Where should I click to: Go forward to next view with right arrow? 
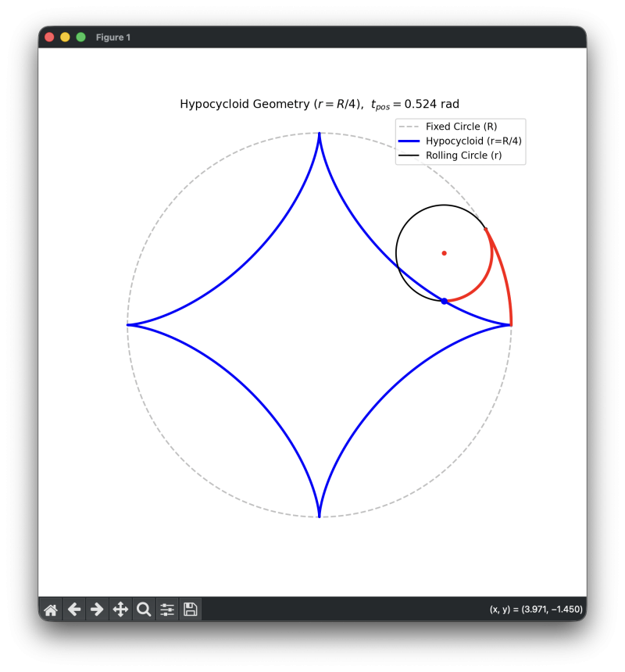97,609
